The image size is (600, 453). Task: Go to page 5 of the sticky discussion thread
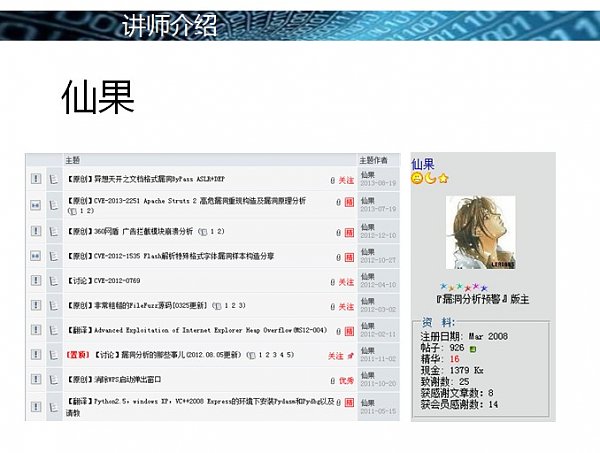pos(289,355)
